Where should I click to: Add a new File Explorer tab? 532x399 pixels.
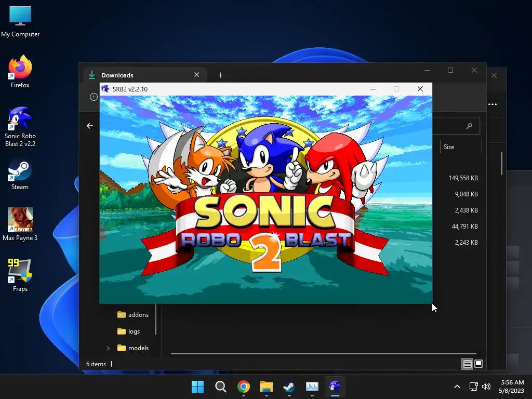tap(220, 75)
